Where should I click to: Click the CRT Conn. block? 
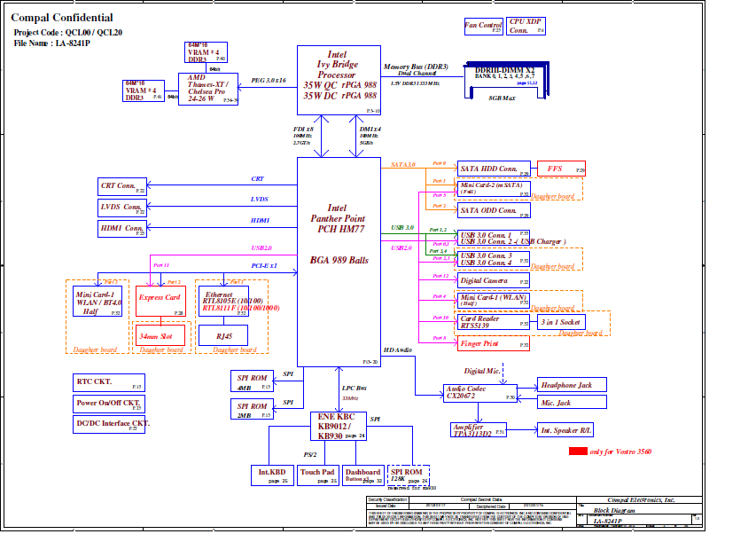[x=122, y=186]
